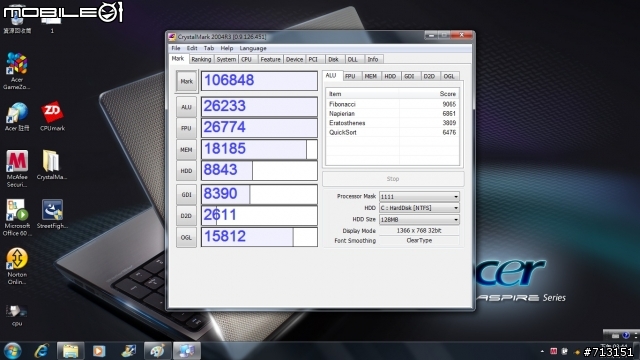640x360 pixels.
Task: Click the ALU benchmark button
Action: click(x=186, y=107)
